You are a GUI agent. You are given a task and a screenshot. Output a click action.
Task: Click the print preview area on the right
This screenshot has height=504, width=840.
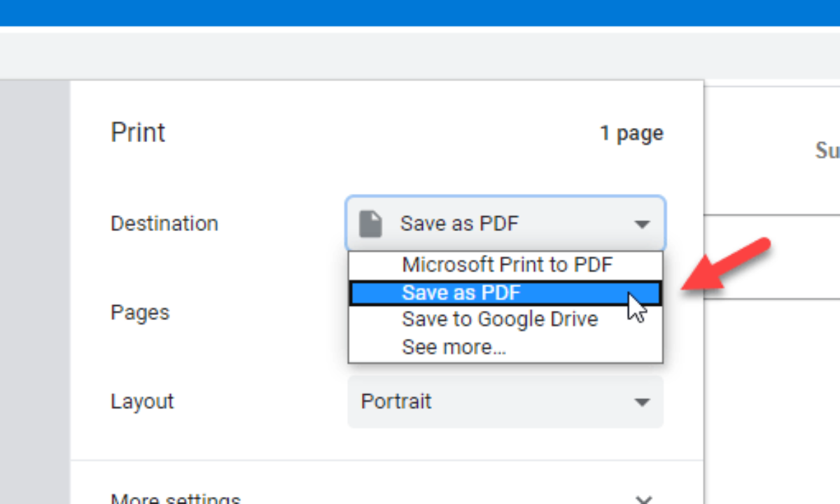click(x=770, y=385)
